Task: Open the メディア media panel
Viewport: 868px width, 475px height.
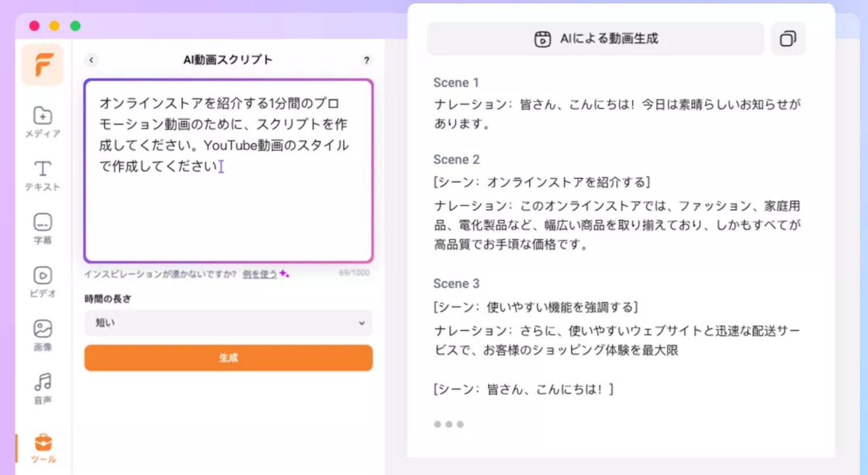Action: click(x=42, y=122)
